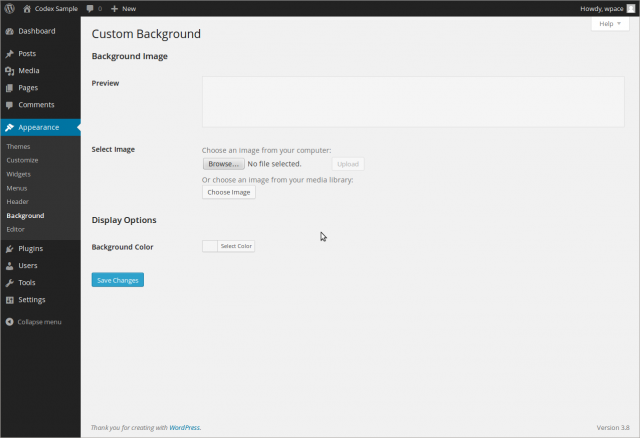Open the Widgets submenu item
Viewport: 640px width, 438px height.
[18, 174]
